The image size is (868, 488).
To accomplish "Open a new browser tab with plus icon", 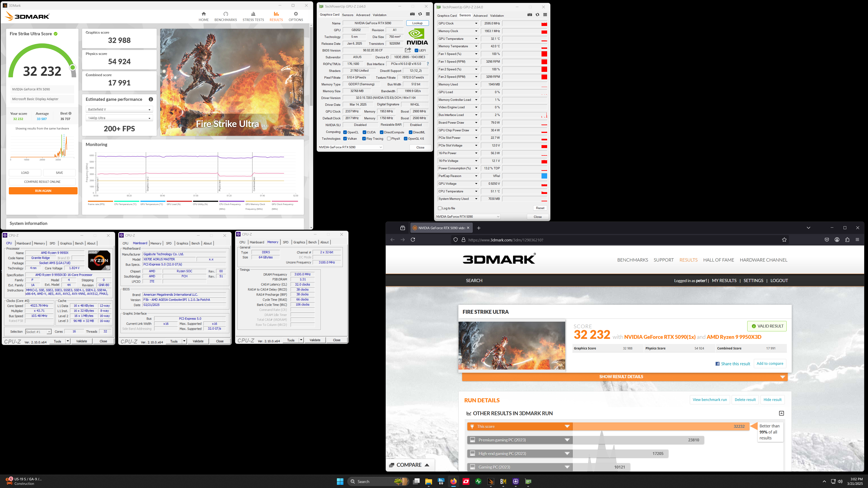I will (x=478, y=228).
